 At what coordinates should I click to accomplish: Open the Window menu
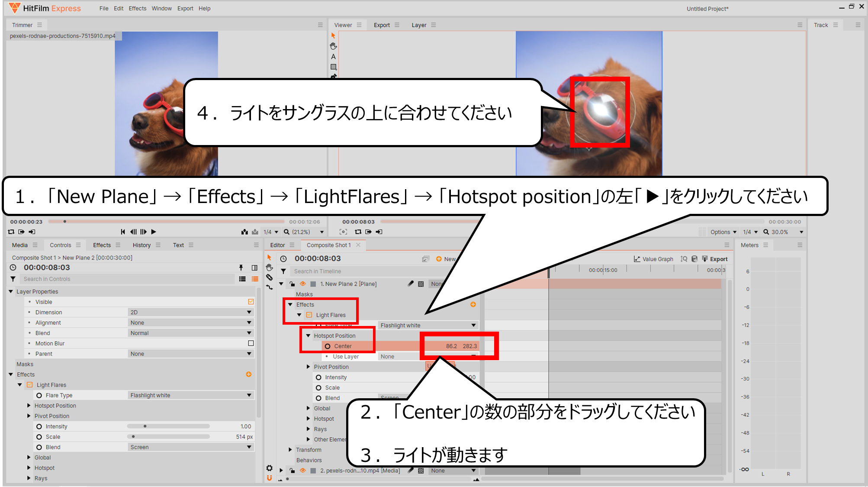(x=162, y=8)
